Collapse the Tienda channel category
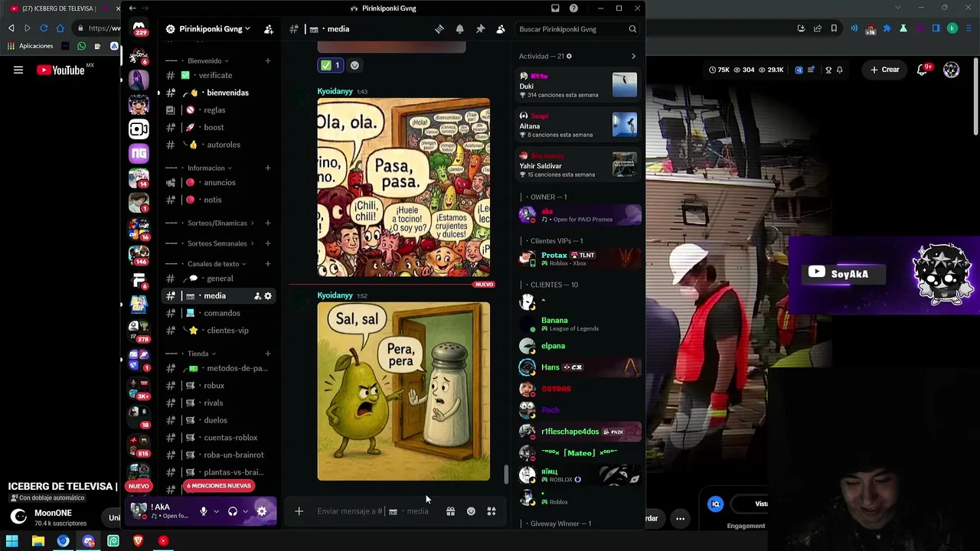Screen dimensions: 980x551 click(201, 354)
